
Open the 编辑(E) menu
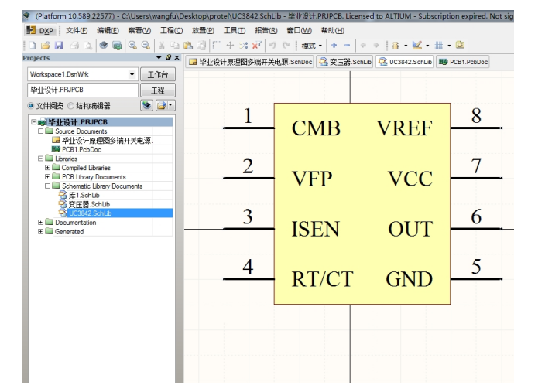coord(108,31)
